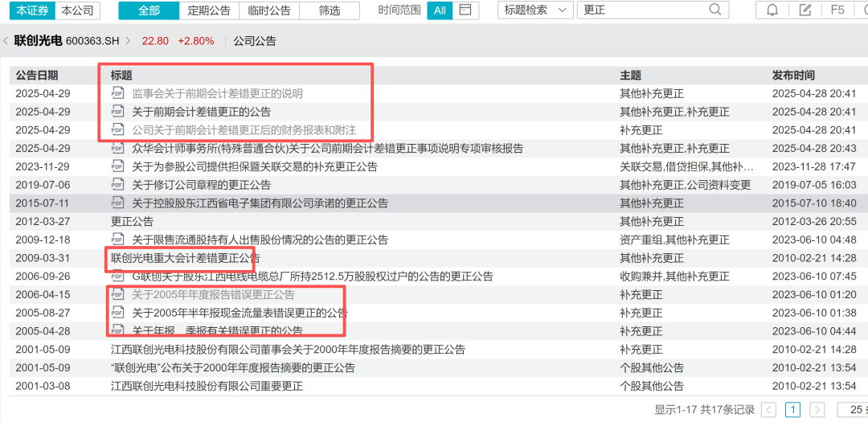Switch to the 本公司 tab
The height and width of the screenshot is (422, 868).
[x=78, y=10]
